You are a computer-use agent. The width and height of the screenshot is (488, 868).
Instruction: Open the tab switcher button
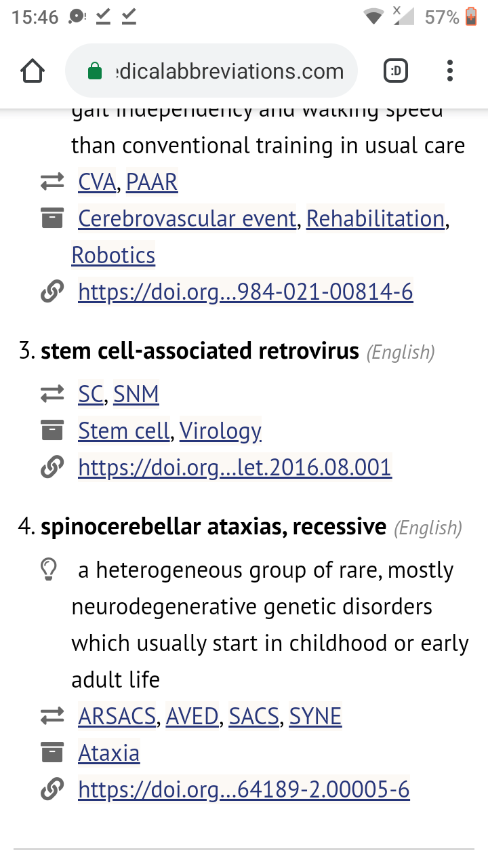click(396, 71)
